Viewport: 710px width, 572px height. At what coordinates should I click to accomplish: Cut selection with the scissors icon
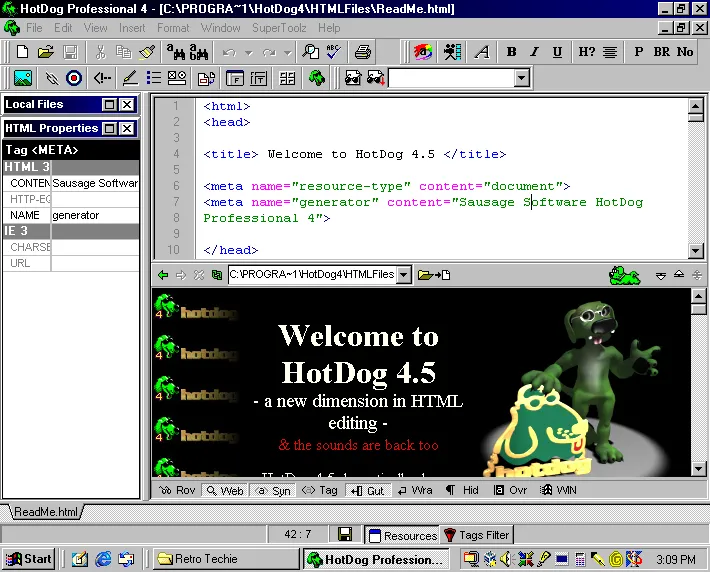(101, 52)
